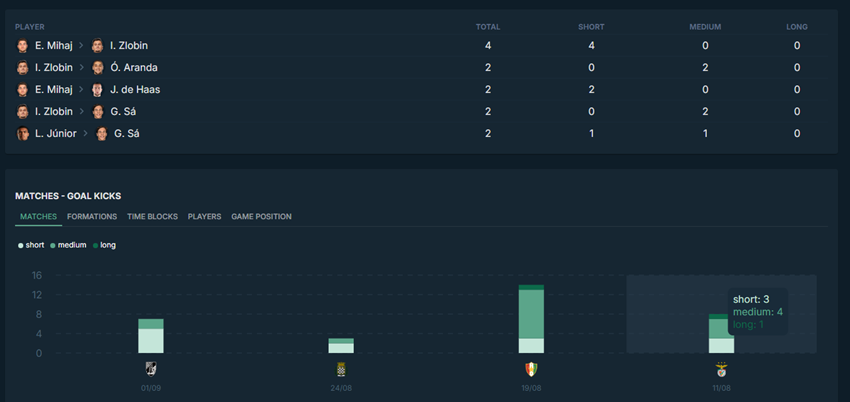Click L. Júnior player name
Screen dimensions: 850x402
56,133
